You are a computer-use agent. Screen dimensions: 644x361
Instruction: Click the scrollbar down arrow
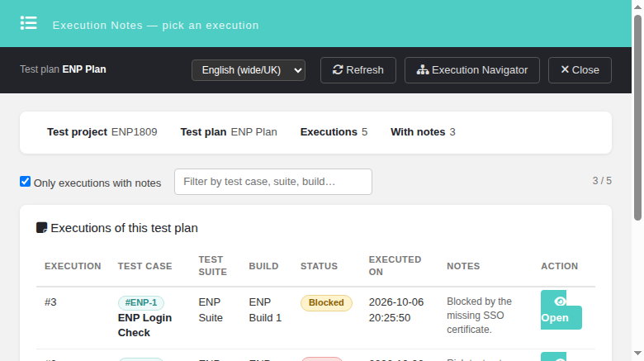click(637, 354)
